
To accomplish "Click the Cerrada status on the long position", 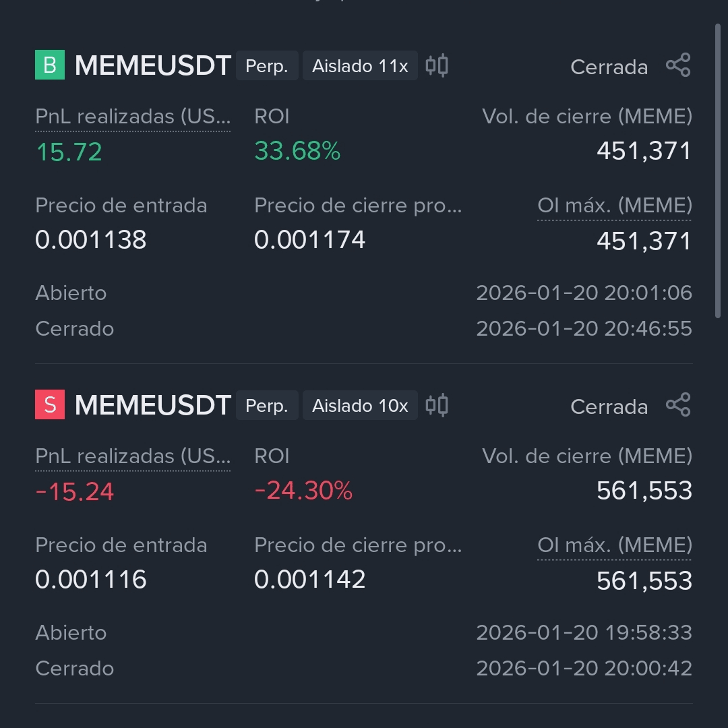I will pos(609,67).
